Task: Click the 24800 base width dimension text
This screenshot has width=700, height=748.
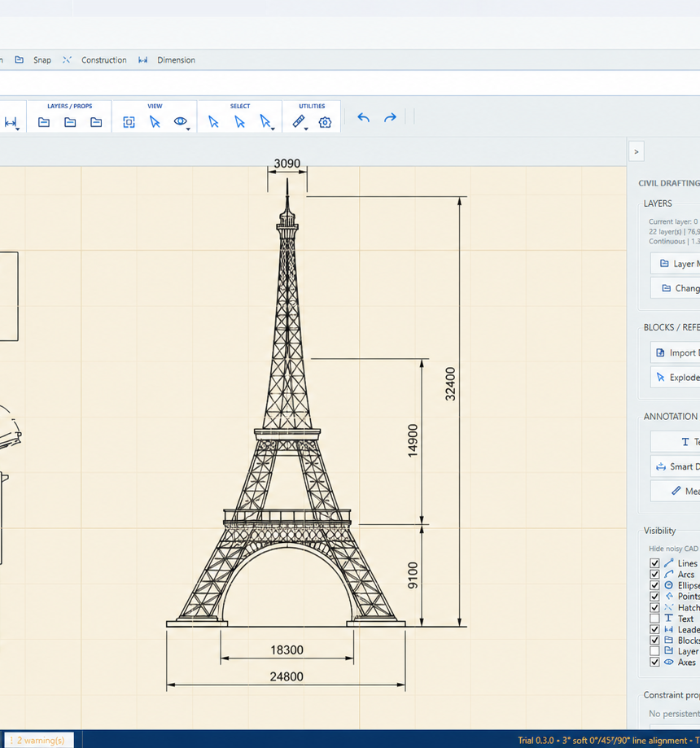Action: 287,676
